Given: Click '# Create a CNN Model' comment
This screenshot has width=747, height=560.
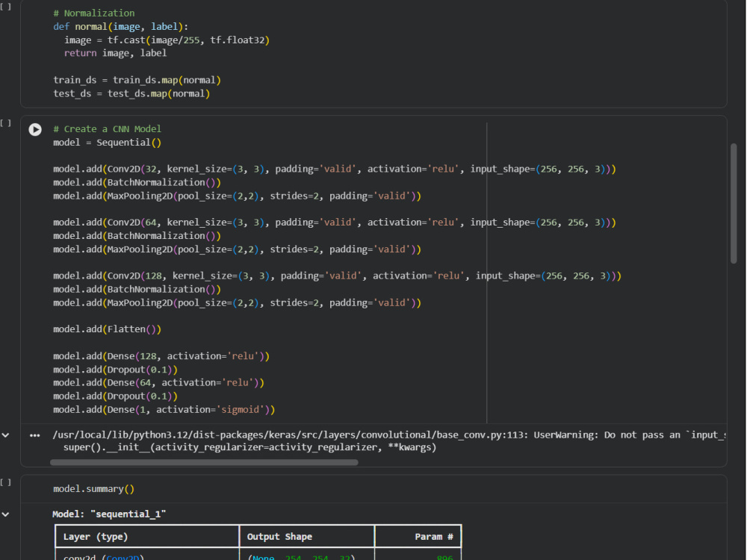Looking at the screenshot, I should pyautogui.click(x=107, y=129).
